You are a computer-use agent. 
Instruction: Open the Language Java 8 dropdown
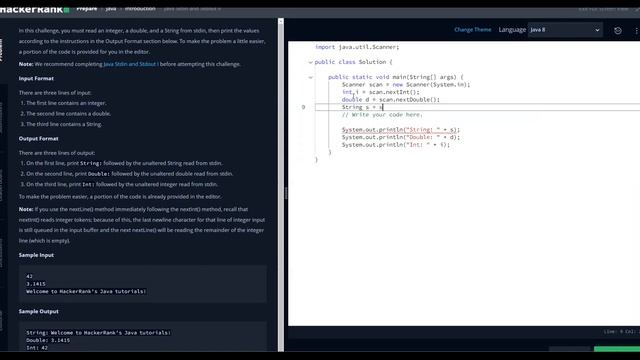click(x=565, y=30)
